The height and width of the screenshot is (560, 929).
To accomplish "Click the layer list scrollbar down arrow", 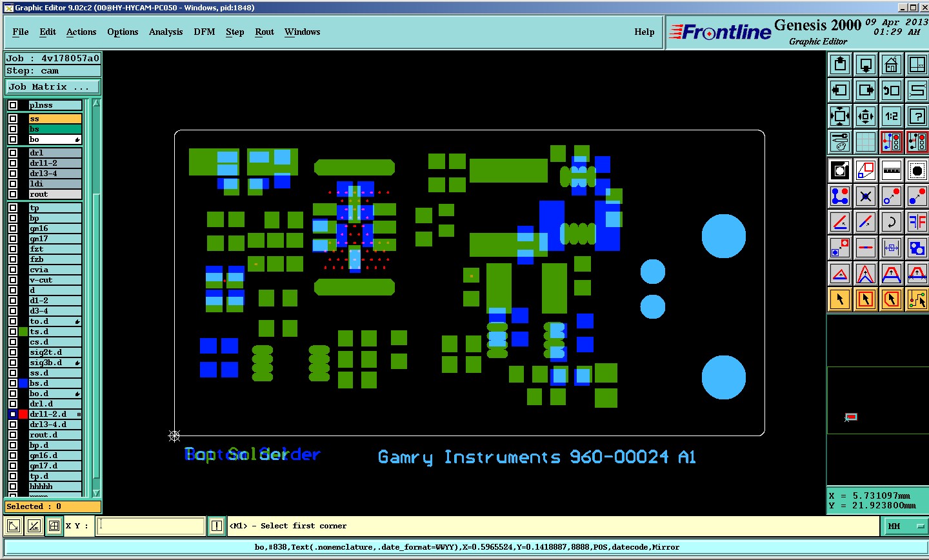I will pyautogui.click(x=96, y=493).
